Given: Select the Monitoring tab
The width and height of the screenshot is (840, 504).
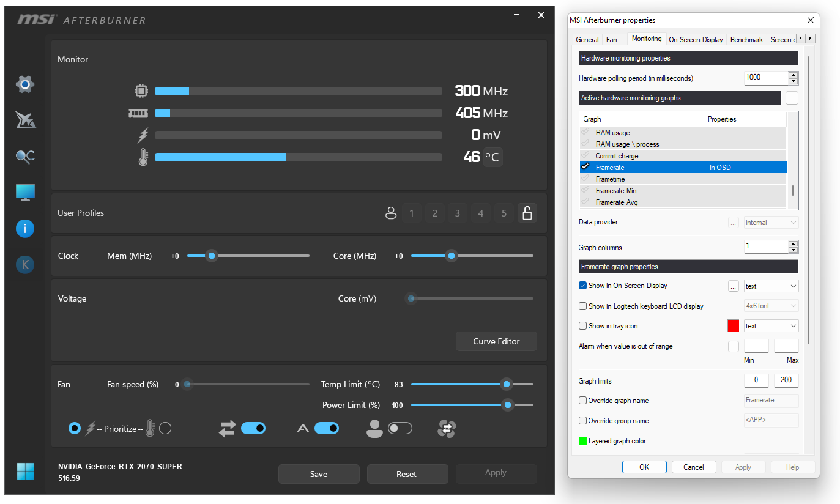Looking at the screenshot, I should (x=647, y=39).
